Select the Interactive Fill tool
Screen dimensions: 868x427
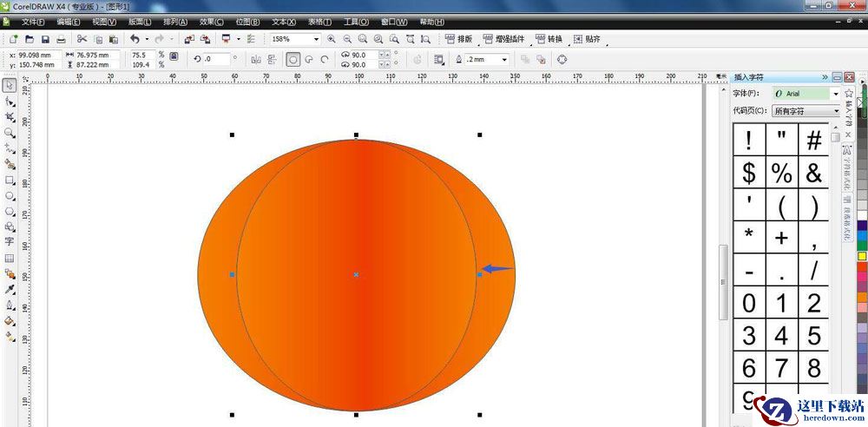click(x=10, y=336)
